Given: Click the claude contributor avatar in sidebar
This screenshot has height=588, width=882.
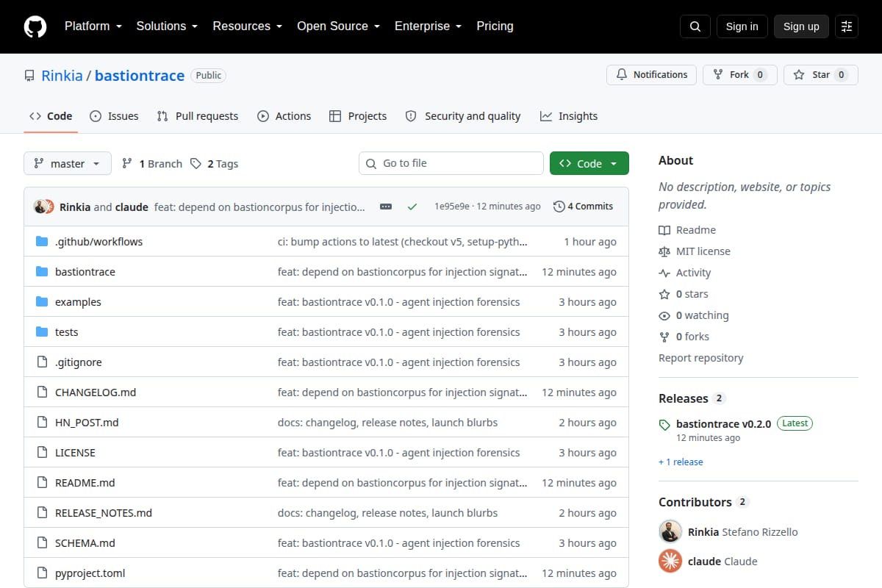Looking at the screenshot, I should [670, 561].
